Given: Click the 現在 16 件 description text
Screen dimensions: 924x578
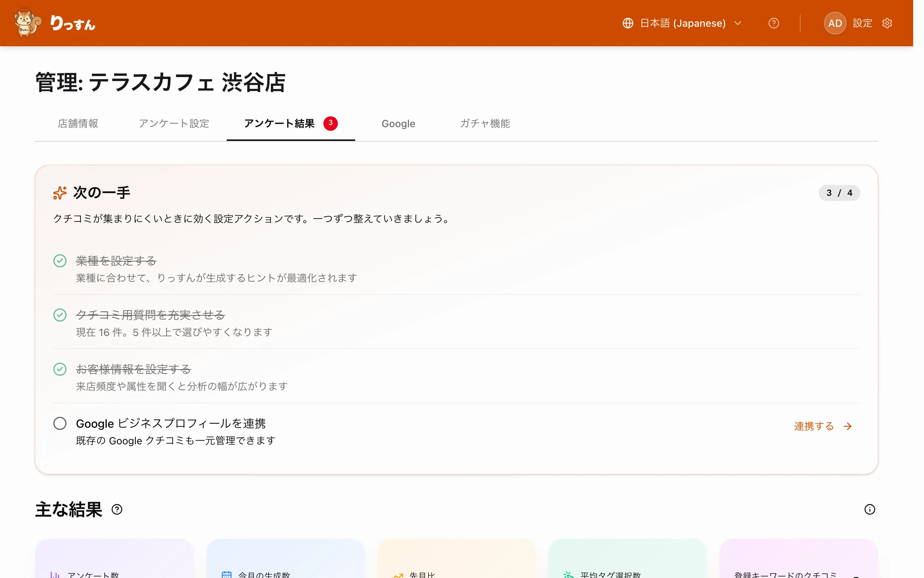Looking at the screenshot, I should point(174,332).
